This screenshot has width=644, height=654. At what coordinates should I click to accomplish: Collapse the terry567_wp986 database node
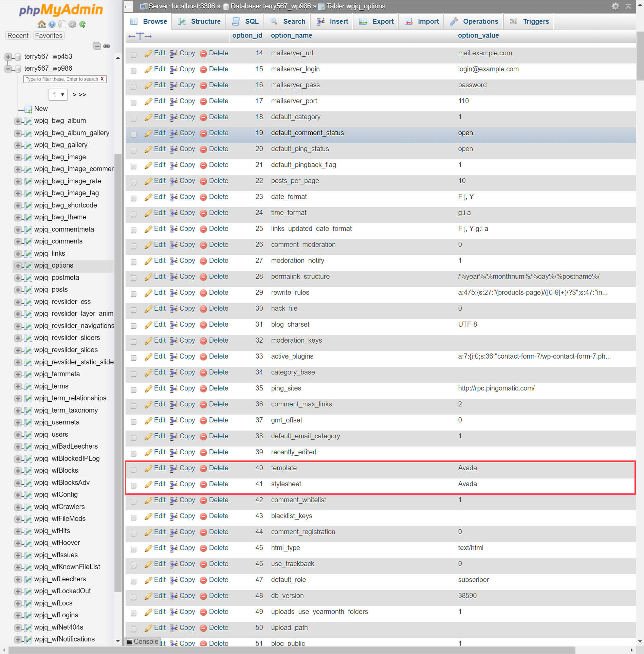coord(8,69)
